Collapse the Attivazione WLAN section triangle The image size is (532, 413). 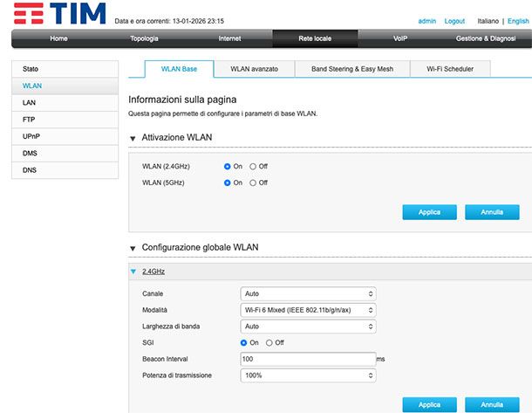click(x=133, y=138)
